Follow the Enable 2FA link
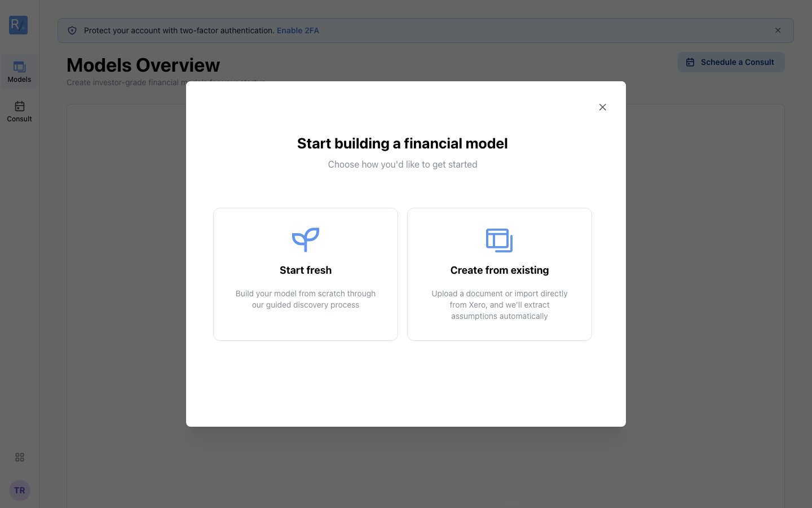Screen dimensions: 812x508 tap(298, 30)
